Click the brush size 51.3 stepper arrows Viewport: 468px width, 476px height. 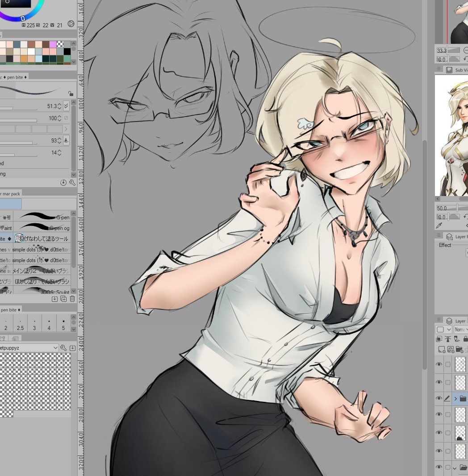[x=59, y=106]
